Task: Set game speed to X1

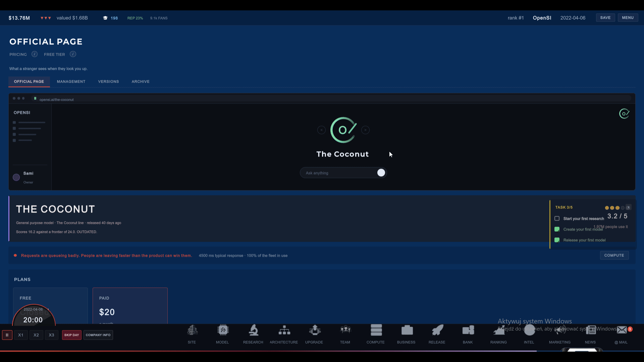Action: point(21,335)
